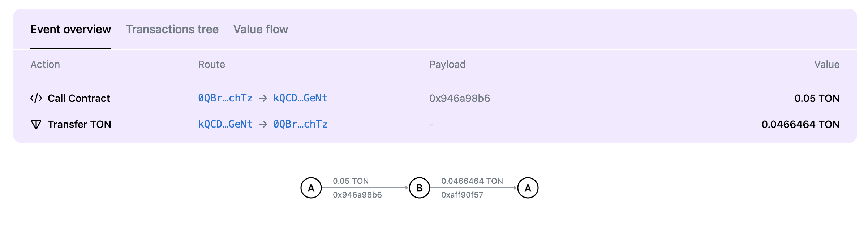Click the route arrow in Call Contract row
868x229 pixels.
coord(263,98)
